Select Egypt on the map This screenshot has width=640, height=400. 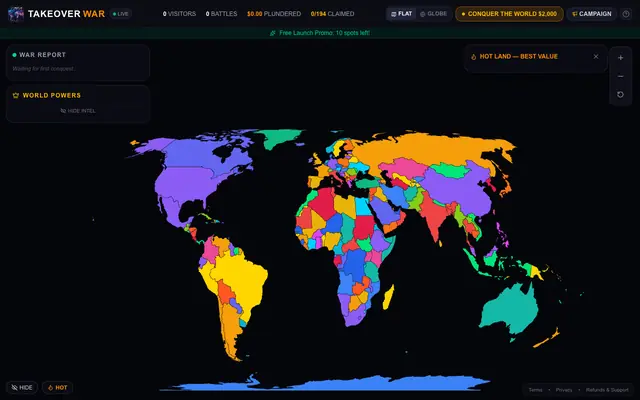pyautogui.click(x=363, y=206)
